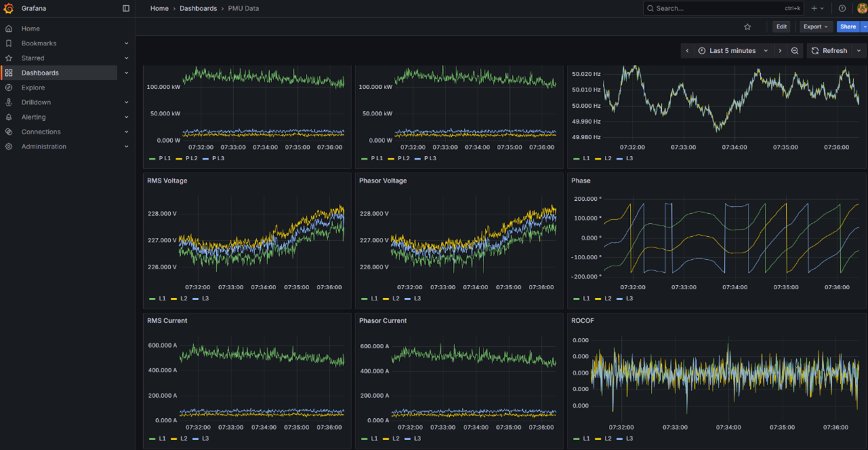The image size is (868, 450).
Task: Click the blue Share button
Action: pyautogui.click(x=848, y=27)
